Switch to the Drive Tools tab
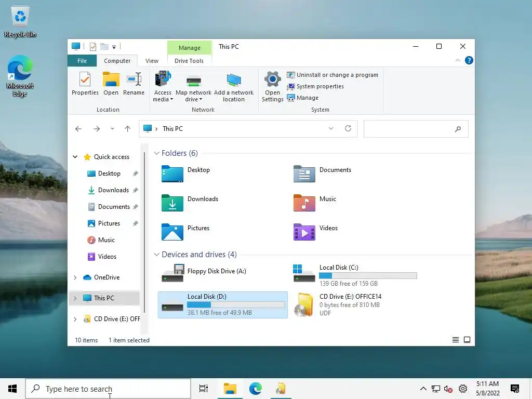The width and height of the screenshot is (532, 399). click(x=189, y=61)
